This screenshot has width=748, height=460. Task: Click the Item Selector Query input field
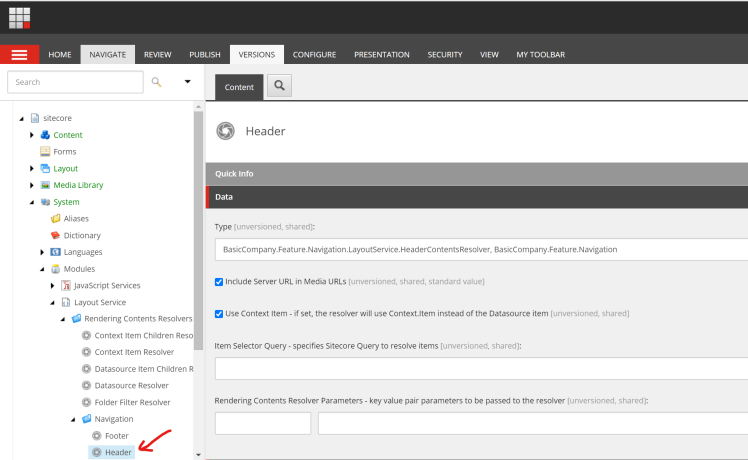(481, 369)
